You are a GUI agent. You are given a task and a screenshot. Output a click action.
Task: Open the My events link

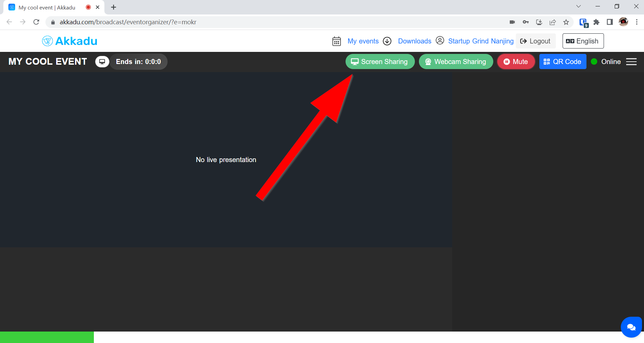363,41
